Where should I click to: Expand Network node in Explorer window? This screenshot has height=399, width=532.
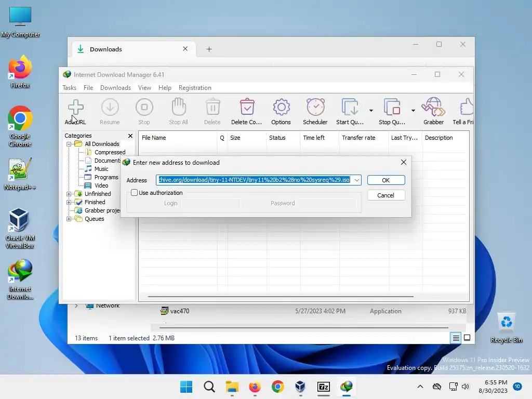pos(76,305)
